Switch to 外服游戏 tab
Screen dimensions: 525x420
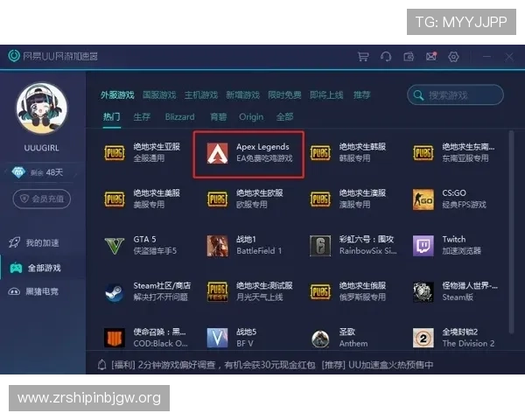[117, 95]
